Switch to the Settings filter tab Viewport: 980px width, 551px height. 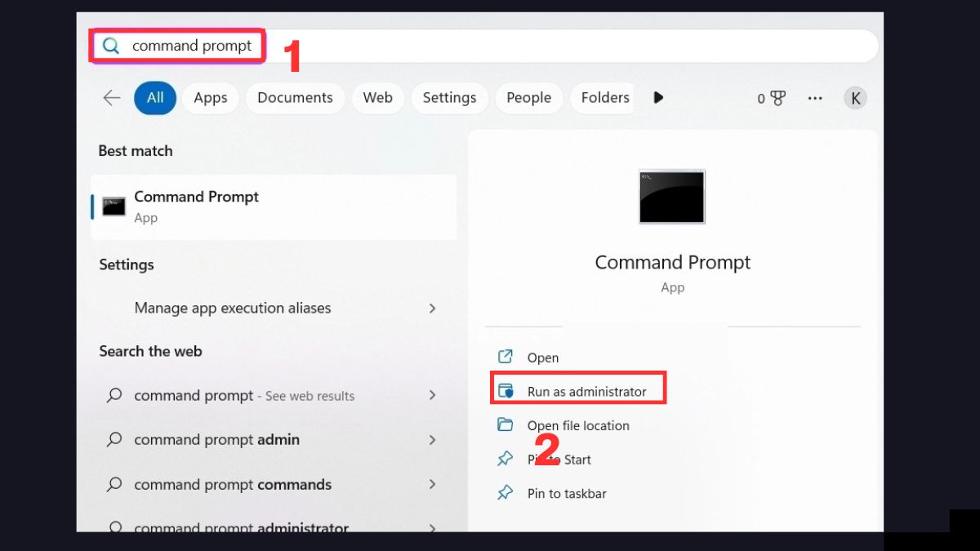[x=449, y=97]
